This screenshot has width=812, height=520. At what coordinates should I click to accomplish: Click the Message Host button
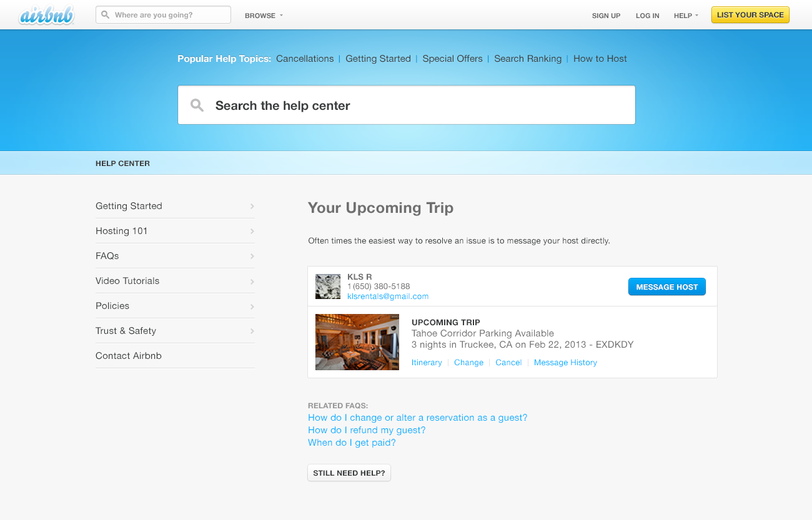[x=666, y=287]
